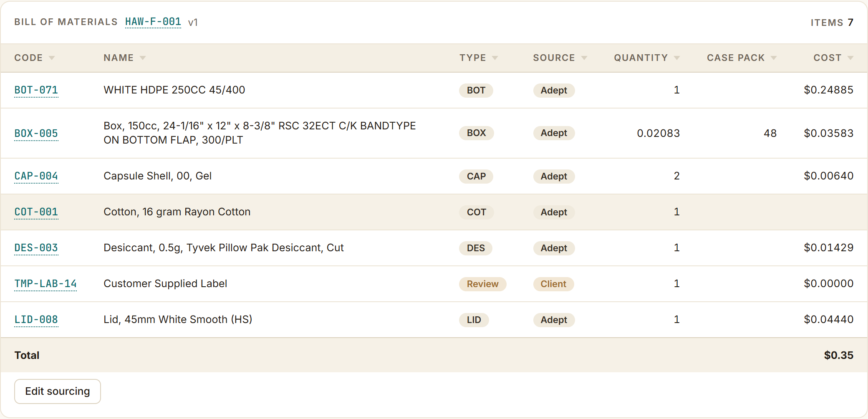Sort by the COST column arrow
868x419 pixels.
click(850, 58)
